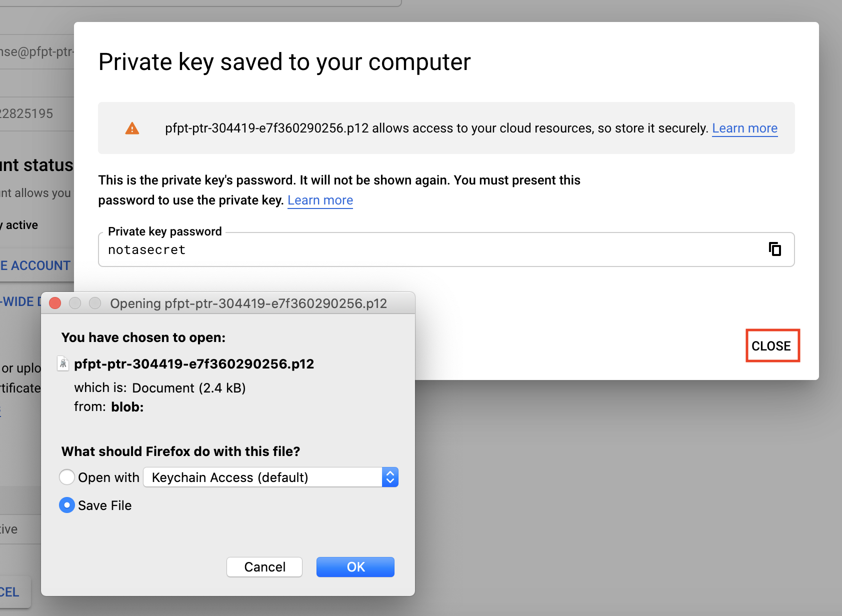Click the .p12 file document icon
This screenshot has height=616, width=842.
pyautogui.click(x=63, y=363)
